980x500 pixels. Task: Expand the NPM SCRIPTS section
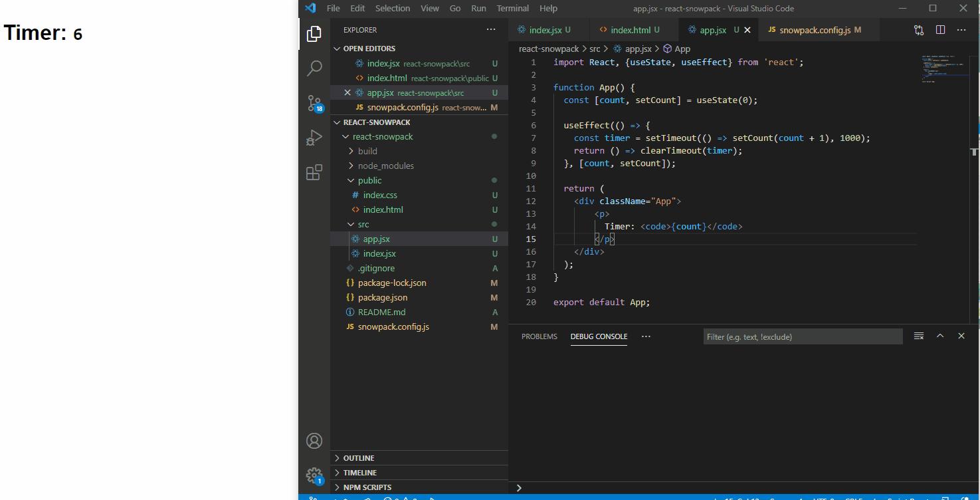(367, 487)
